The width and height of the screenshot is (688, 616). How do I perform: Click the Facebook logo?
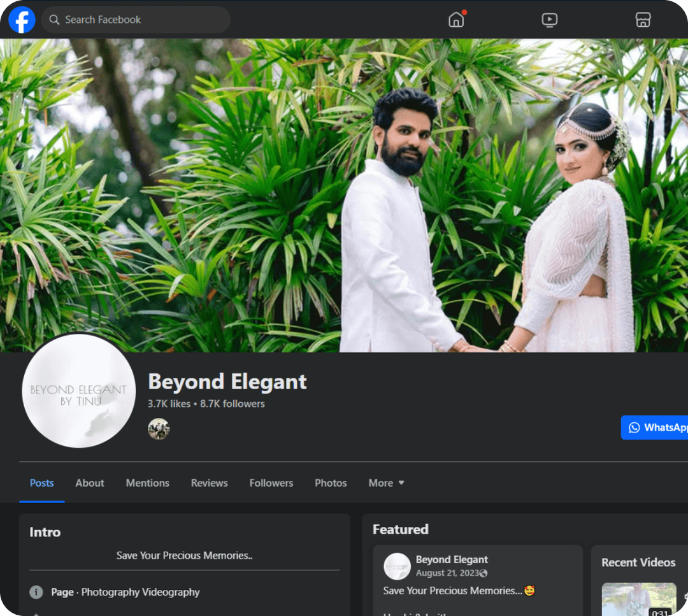tap(22, 20)
